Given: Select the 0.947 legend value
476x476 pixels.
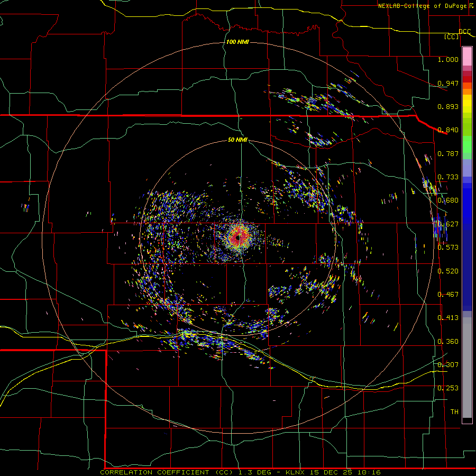Looking at the screenshot, I should click(448, 83).
